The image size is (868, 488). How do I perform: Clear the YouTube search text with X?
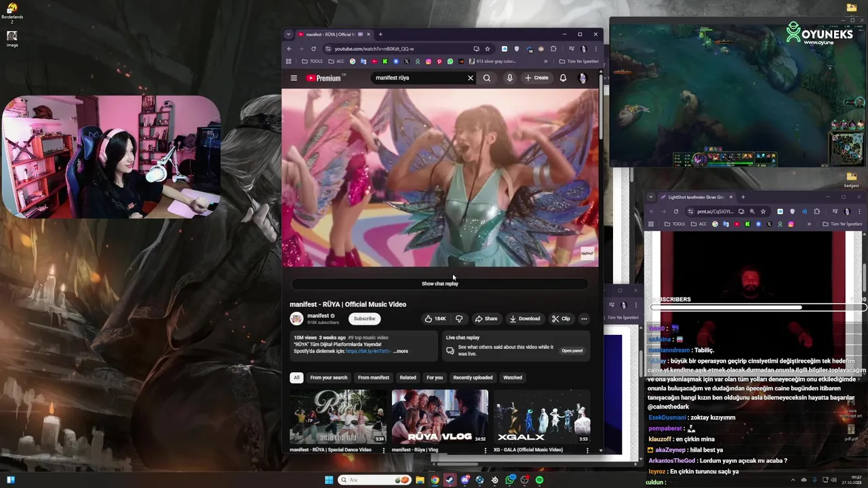coord(471,78)
